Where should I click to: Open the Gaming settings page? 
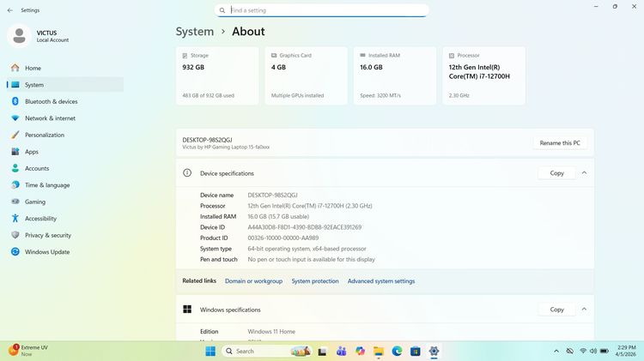pos(65,202)
